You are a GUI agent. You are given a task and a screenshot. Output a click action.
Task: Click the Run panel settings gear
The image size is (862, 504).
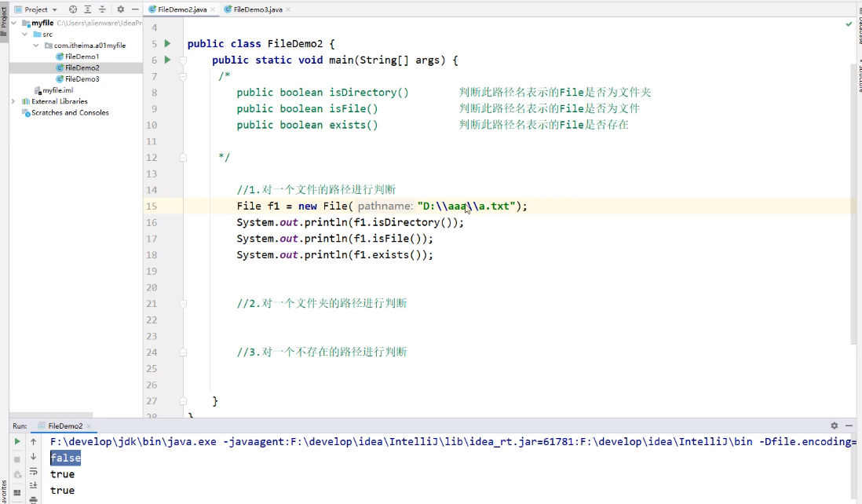click(834, 425)
